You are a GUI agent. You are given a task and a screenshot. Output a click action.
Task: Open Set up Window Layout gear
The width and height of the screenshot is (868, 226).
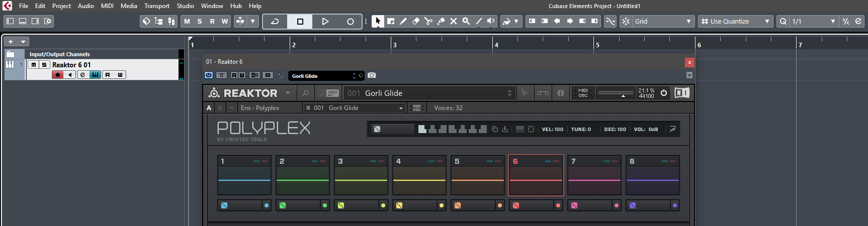click(48, 21)
